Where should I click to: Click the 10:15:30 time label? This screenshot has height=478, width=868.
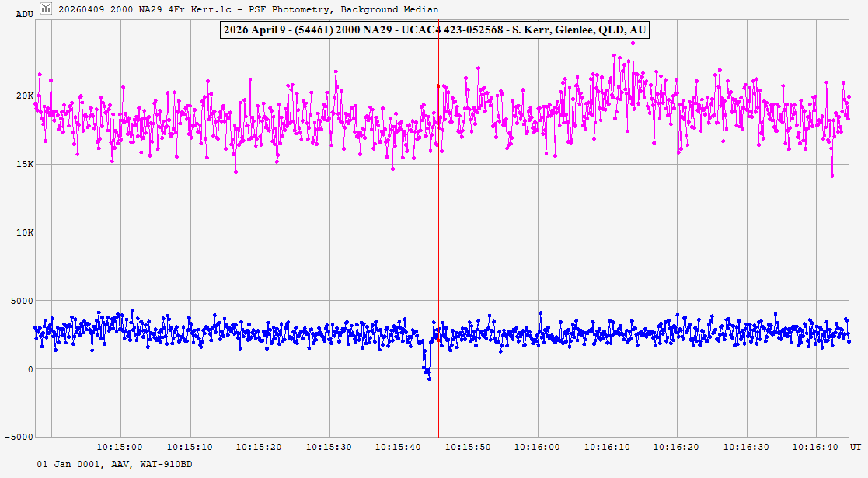point(329,447)
